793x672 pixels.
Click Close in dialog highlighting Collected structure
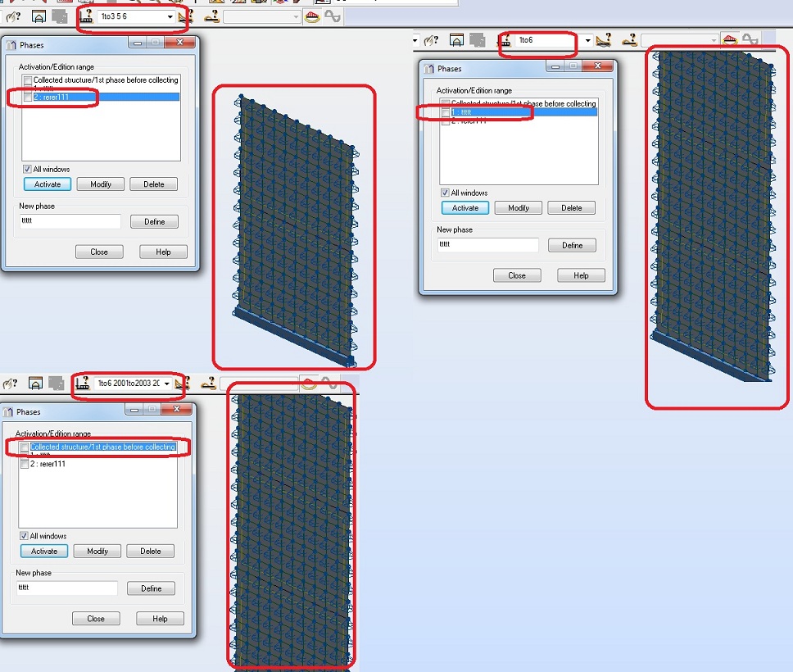pos(96,619)
